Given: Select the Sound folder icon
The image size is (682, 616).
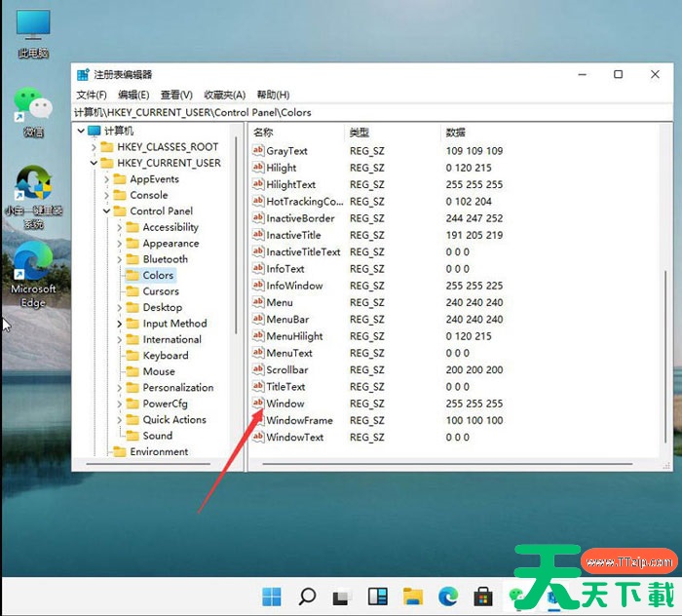Looking at the screenshot, I should pos(133,436).
